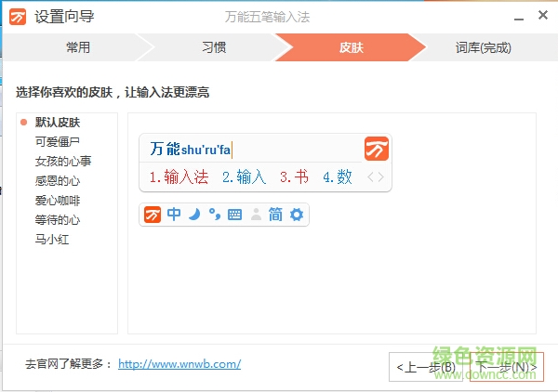The width and height of the screenshot is (558, 392).
Task: Switch to the 词库(完成) step tab
Action: click(x=484, y=47)
